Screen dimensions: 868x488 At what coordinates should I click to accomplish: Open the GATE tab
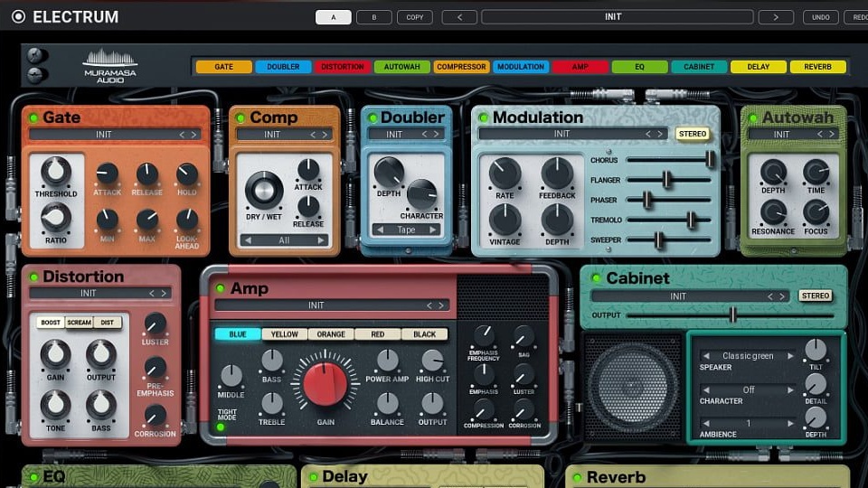pos(223,66)
